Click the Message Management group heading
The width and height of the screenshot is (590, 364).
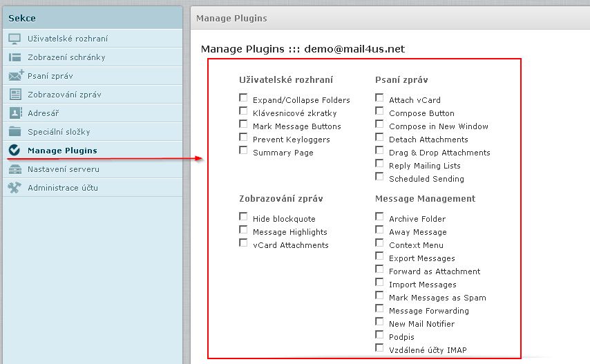tap(425, 198)
